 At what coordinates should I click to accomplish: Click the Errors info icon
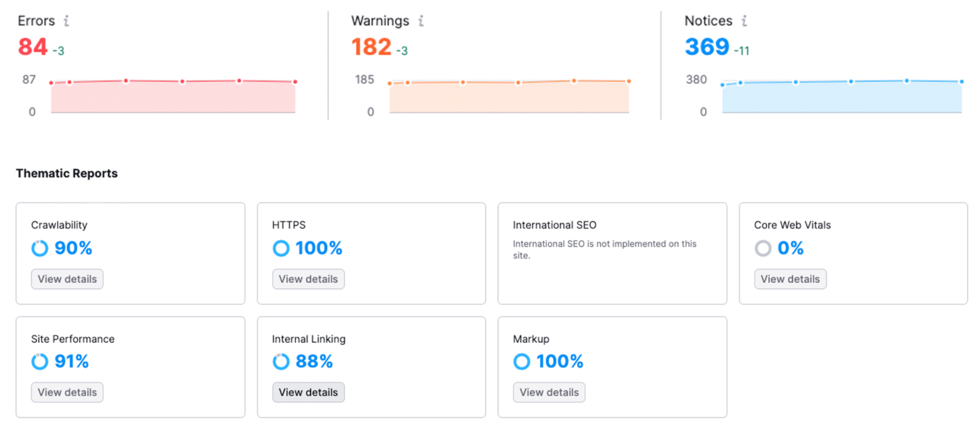tap(66, 21)
